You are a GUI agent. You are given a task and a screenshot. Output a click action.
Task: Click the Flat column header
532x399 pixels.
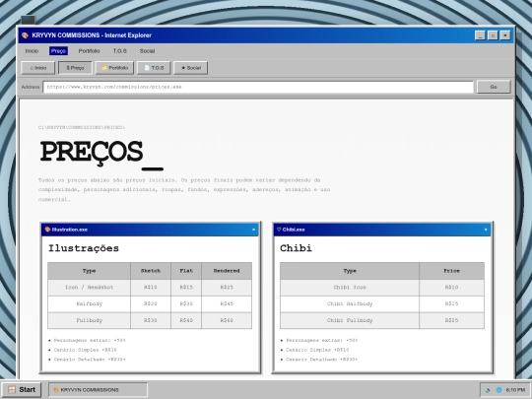point(186,271)
